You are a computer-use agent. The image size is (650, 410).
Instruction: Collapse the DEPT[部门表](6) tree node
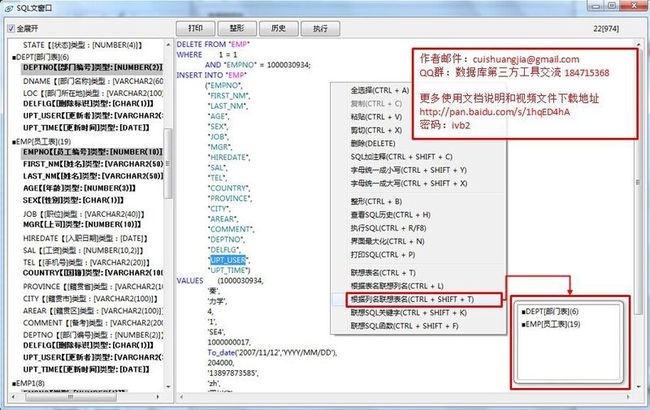[41, 57]
